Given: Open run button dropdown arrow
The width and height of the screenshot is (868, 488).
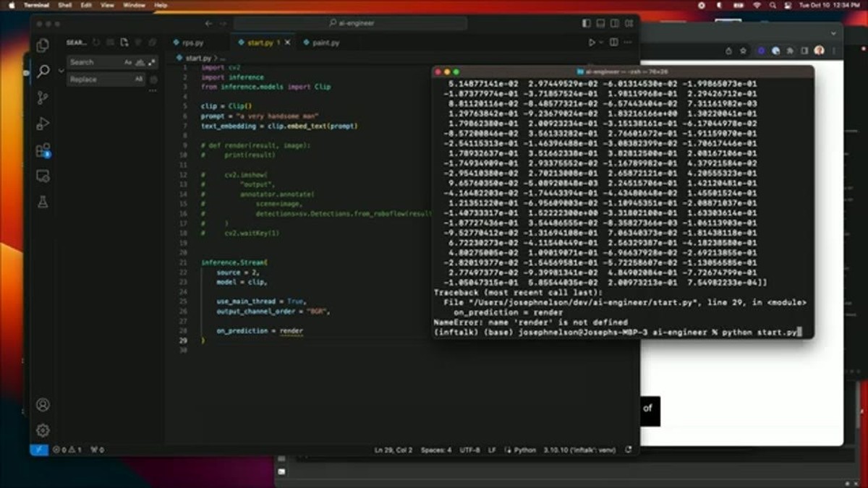Looking at the screenshot, I should [x=601, y=43].
